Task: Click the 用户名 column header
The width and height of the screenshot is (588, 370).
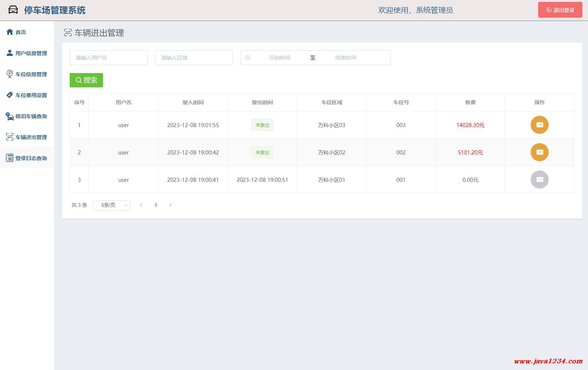Action: coord(123,102)
